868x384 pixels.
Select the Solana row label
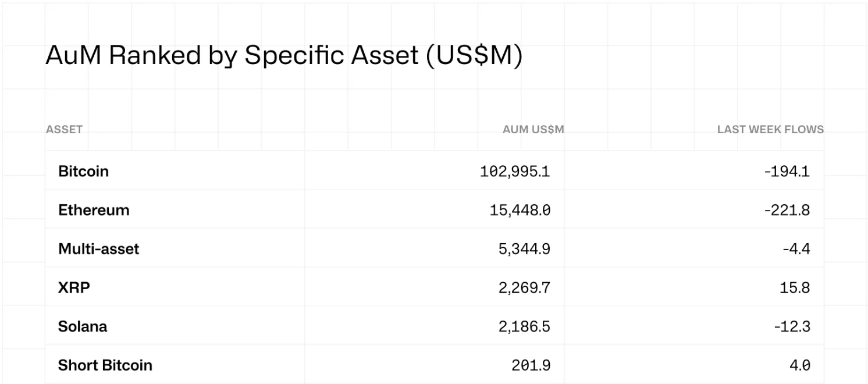pos(83,326)
